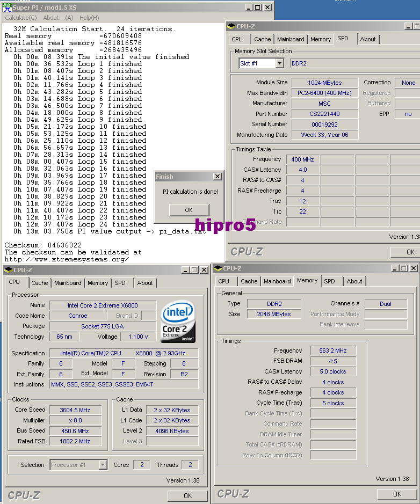The image size is (420, 504).
Task: Click the Manufacturer value MSC
Action: pyautogui.click(x=325, y=104)
